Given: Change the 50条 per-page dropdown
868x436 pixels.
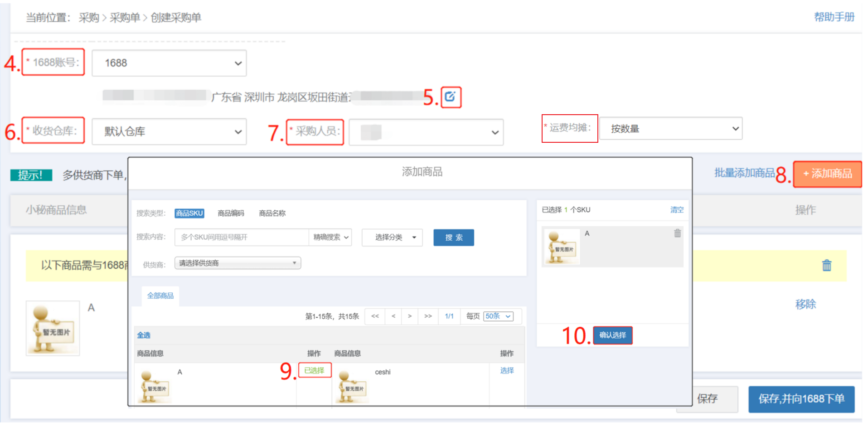Looking at the screenshot, I should tap(498, 316).
